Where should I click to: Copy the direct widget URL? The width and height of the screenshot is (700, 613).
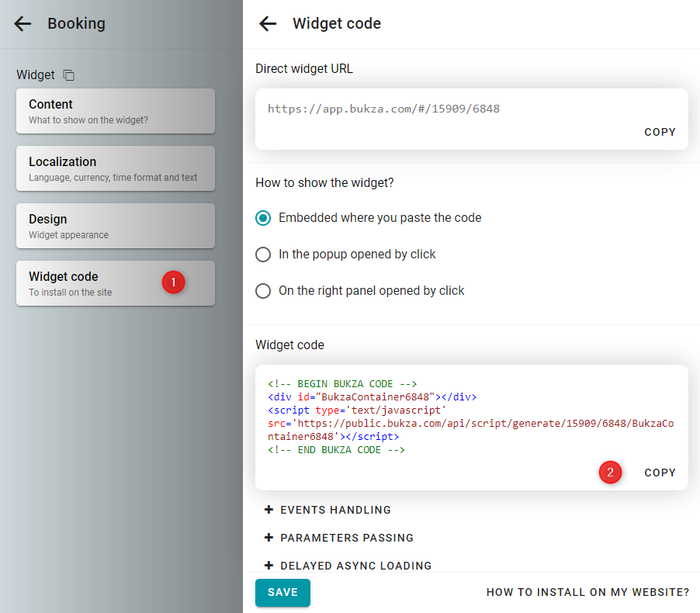(x=660, y=132)
